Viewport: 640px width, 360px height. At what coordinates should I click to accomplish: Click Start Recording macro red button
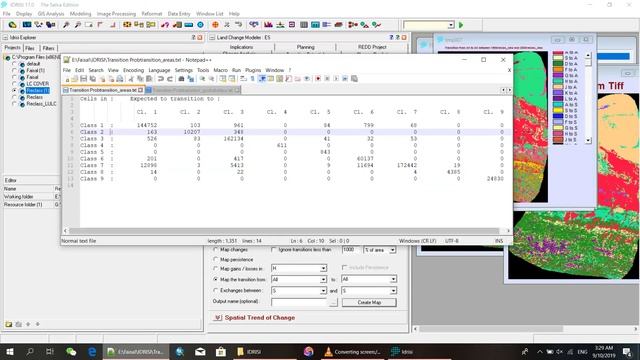(x=318, y=79)
